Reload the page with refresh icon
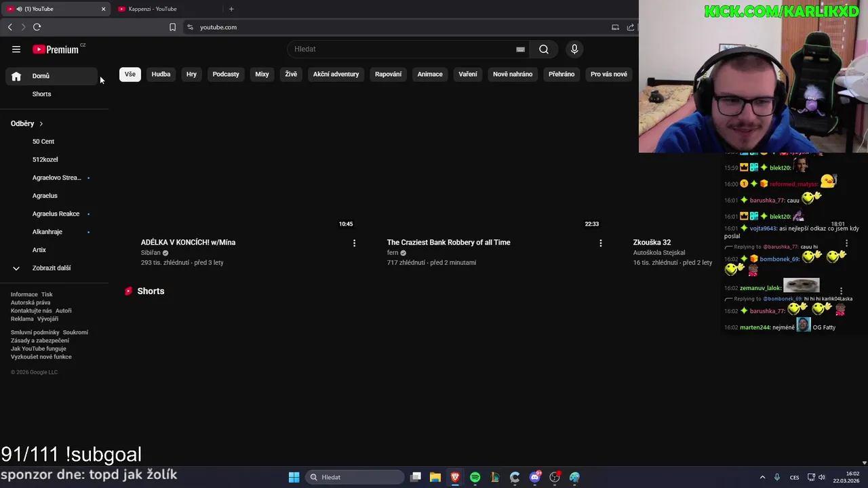 tap(37, 27)
